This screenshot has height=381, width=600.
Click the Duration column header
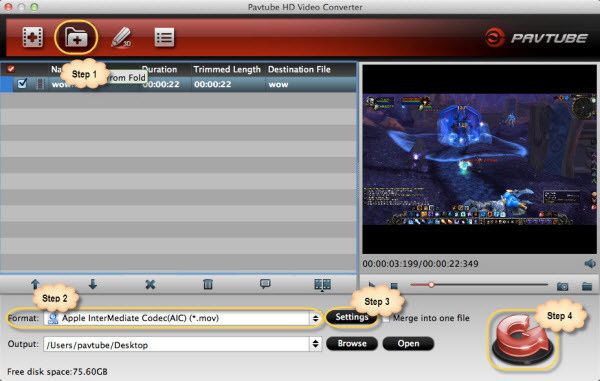coord(160,69)
